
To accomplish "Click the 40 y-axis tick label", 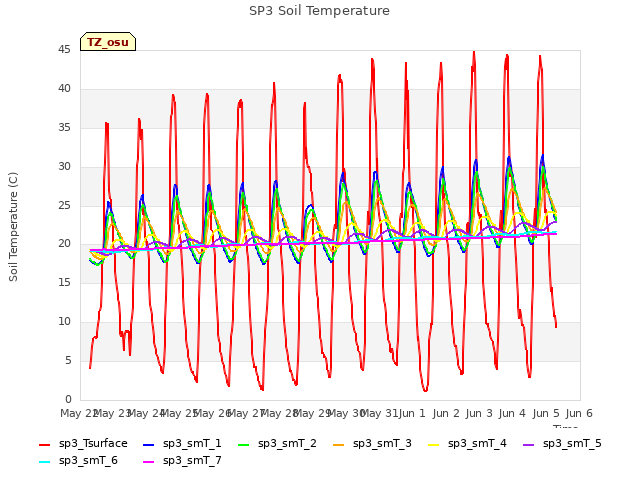I will 64,89.
